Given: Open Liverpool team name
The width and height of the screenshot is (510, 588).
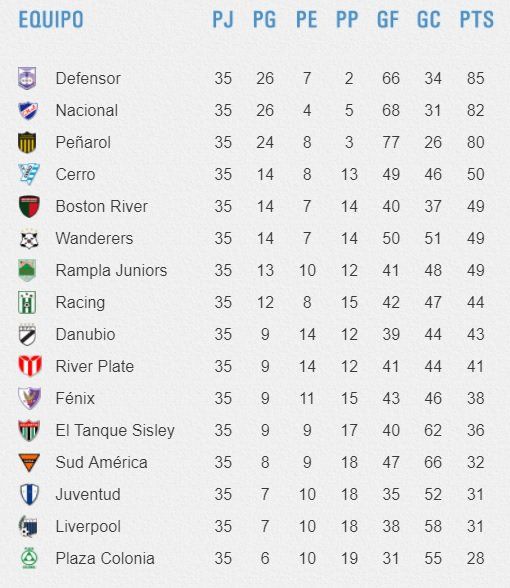Looking at the screenshot, I should [x=88, y=526].
